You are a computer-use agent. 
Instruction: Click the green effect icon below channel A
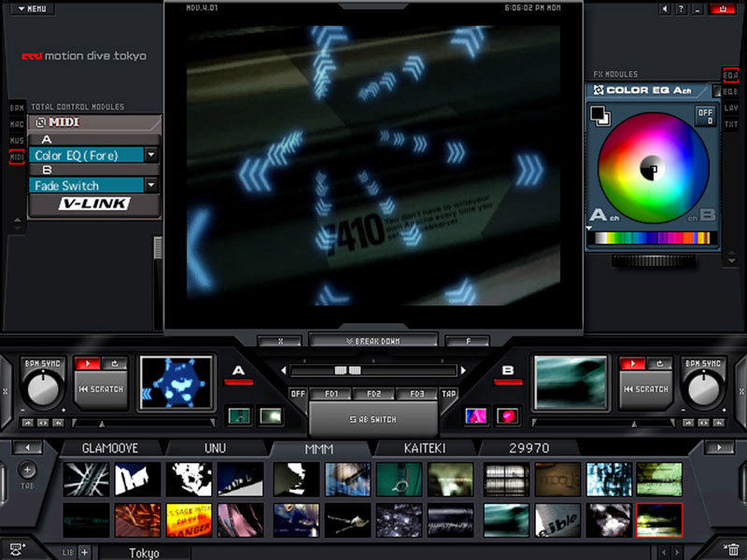tap(240, 415)
